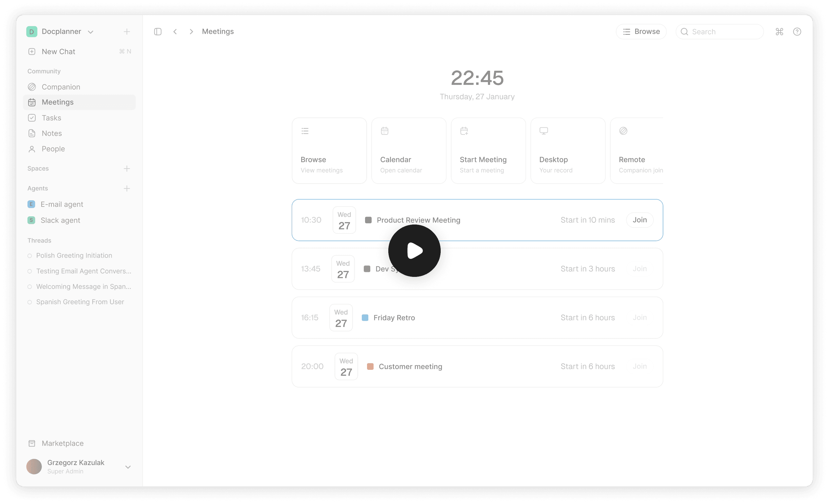The width and height of the screenshot is (829, 504).
Task: Open thread Testing Email Agent Convers...
Action: [79, 271]
